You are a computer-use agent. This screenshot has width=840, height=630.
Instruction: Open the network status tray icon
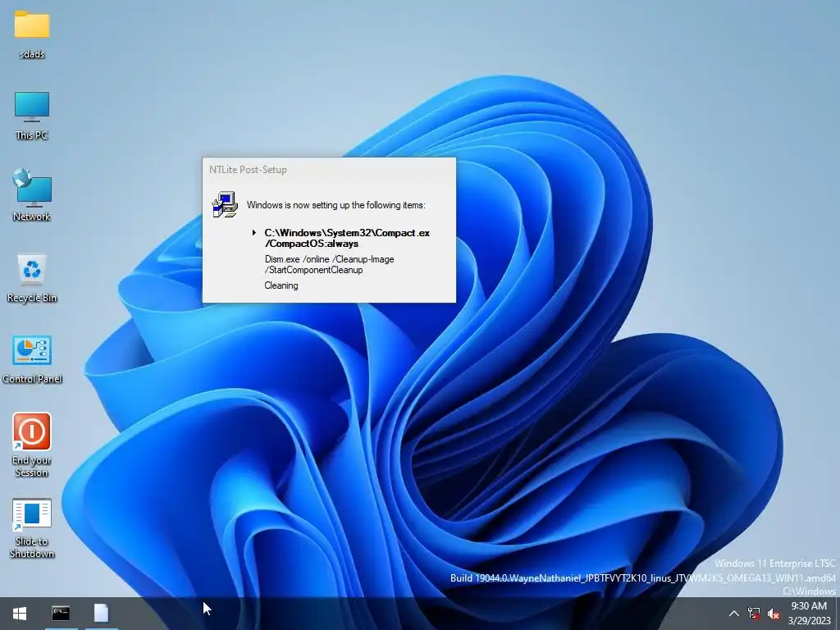click(x=754, y=614)
